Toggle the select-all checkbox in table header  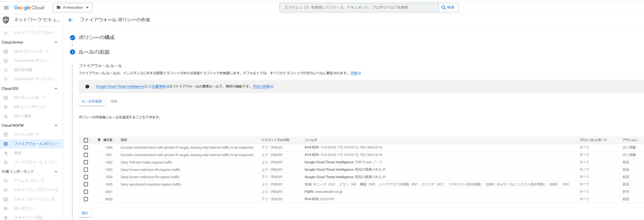pos(86,140)
